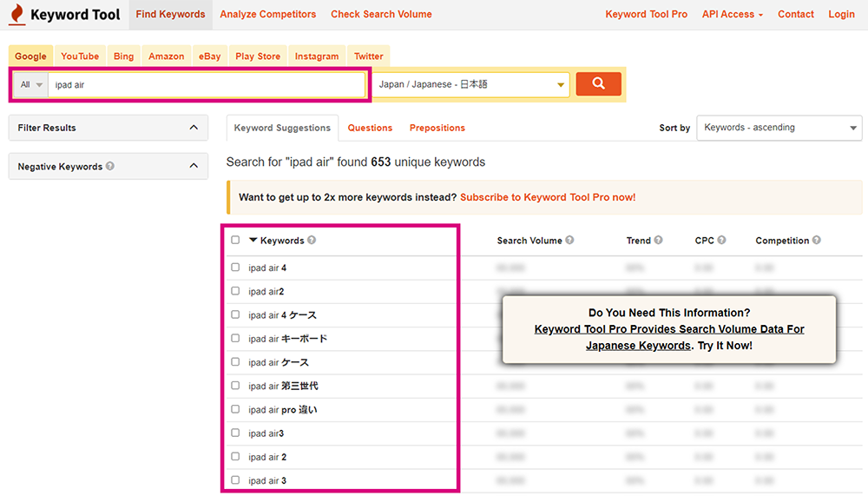Switch to the eBay platform tab
Image resolution: width=868 pixels, height=496 pixels.
(210, 56)
